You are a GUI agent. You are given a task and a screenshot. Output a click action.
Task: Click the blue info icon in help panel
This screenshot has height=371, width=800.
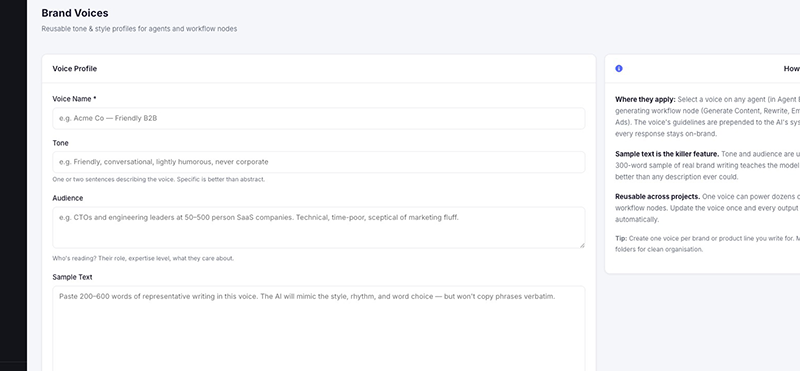pyautogui.click(x=619, y=68)
